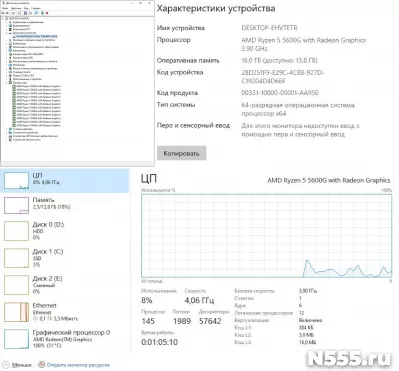
Task: Select the threads count 1989
Action: [182, 321]
